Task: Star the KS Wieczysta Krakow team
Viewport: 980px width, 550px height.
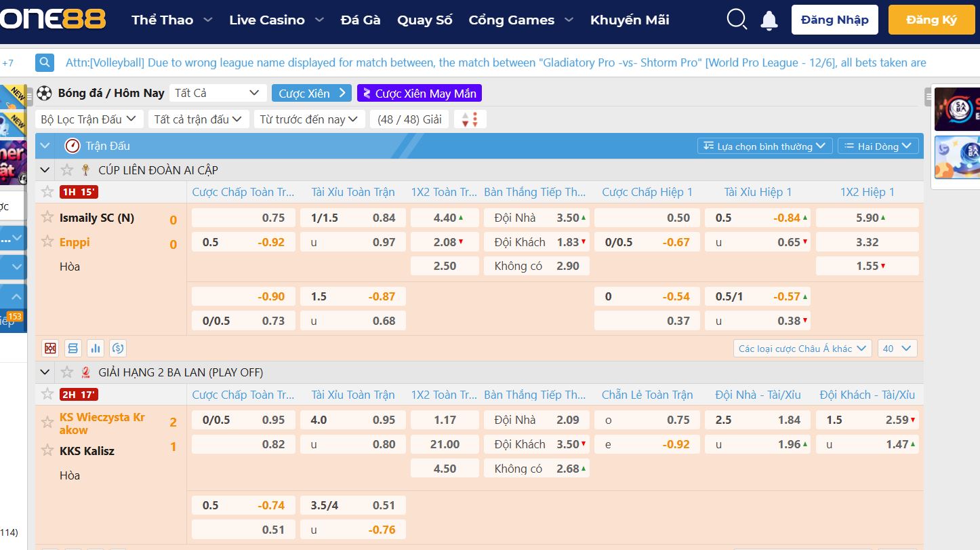Action: pyautogui.click(x=47, y=423)
